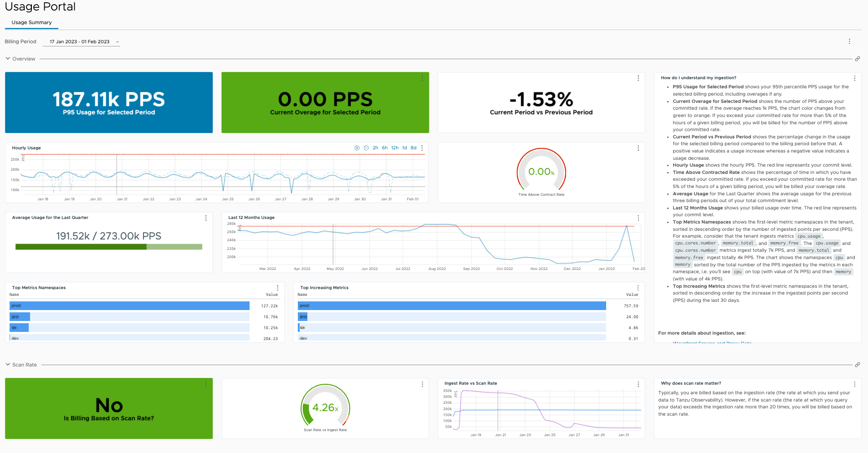Open options menu of Top Metrics Namespaces table
This screenshot has height=453, width=868.
coord(277,288)
